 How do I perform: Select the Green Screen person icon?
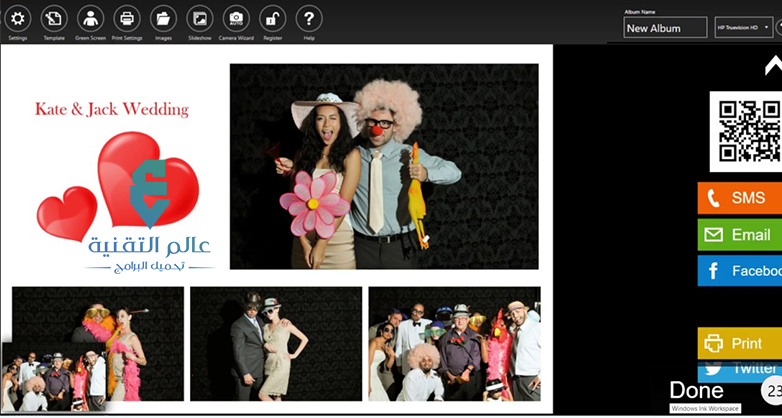click(x=90, y=19)
